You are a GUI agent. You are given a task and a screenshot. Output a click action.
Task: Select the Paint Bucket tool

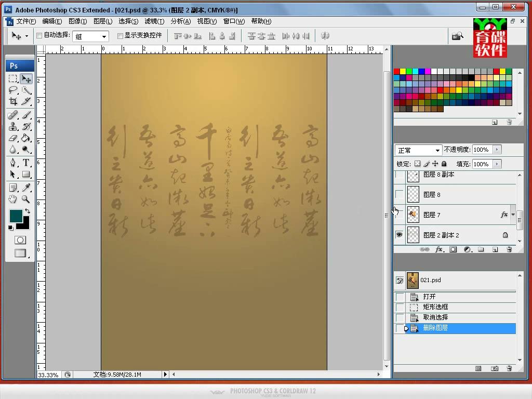(26, 138)
